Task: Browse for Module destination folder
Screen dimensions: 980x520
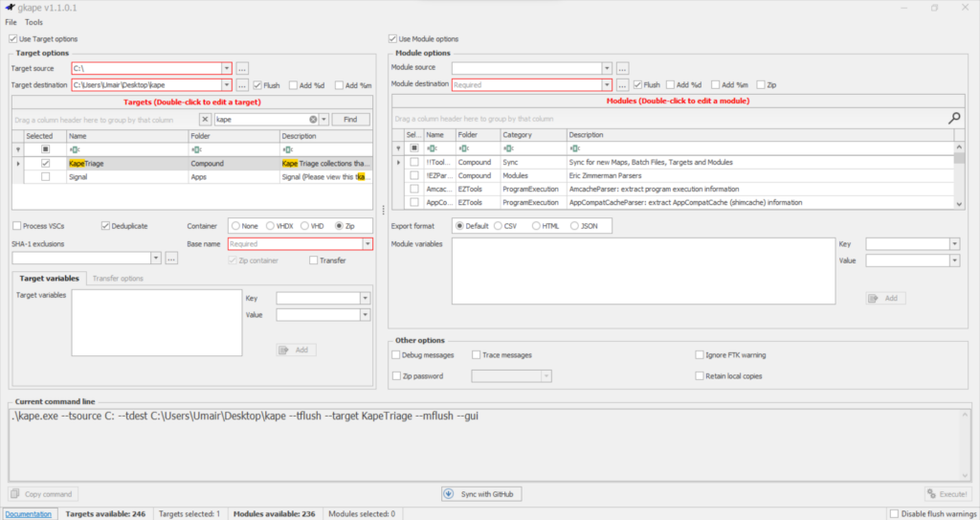Action: 622,85
